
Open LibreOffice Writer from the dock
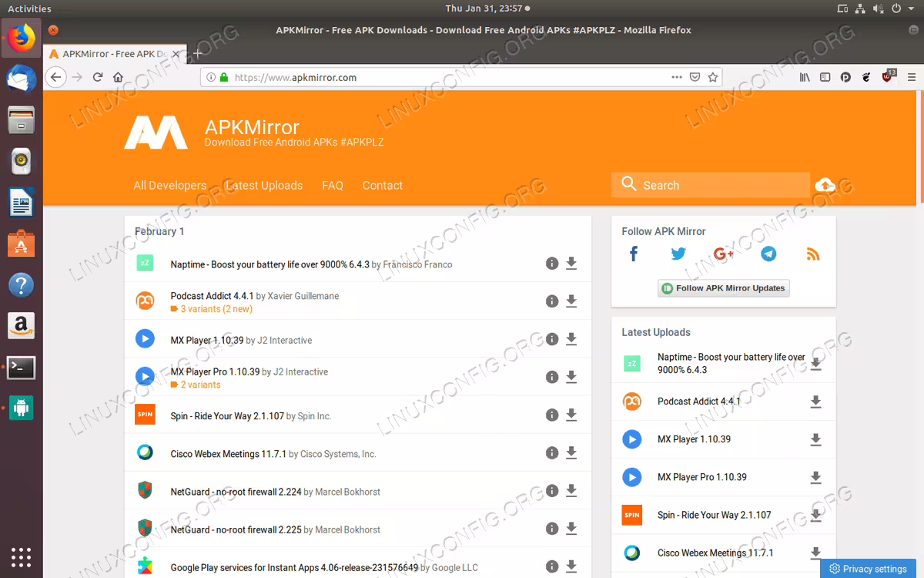click(x=22, y=203)
